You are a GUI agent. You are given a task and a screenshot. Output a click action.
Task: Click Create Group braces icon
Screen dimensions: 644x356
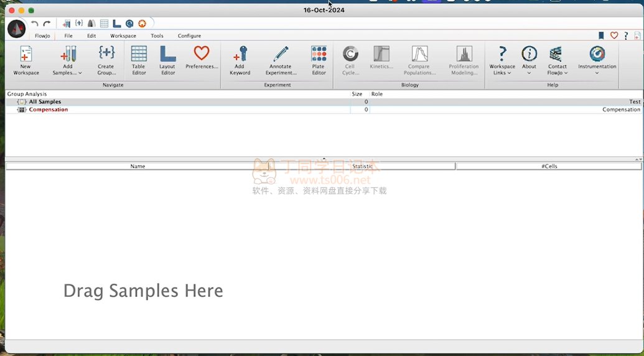tap(106, 55)
